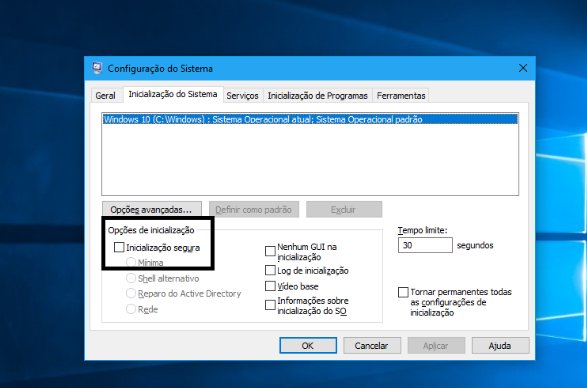Viewport: 587px width, 388px height.
Task: Click the Tempo limite seconds field
Action: point(425,245)
